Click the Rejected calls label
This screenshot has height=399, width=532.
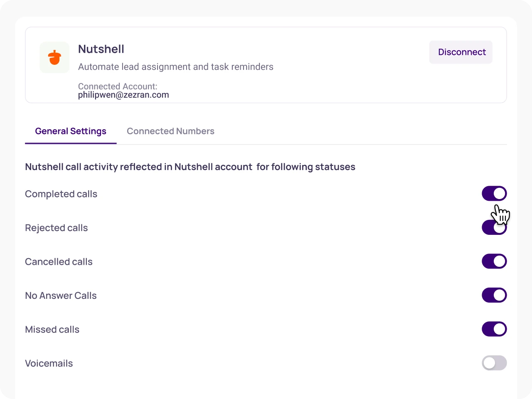pos(57,228)
